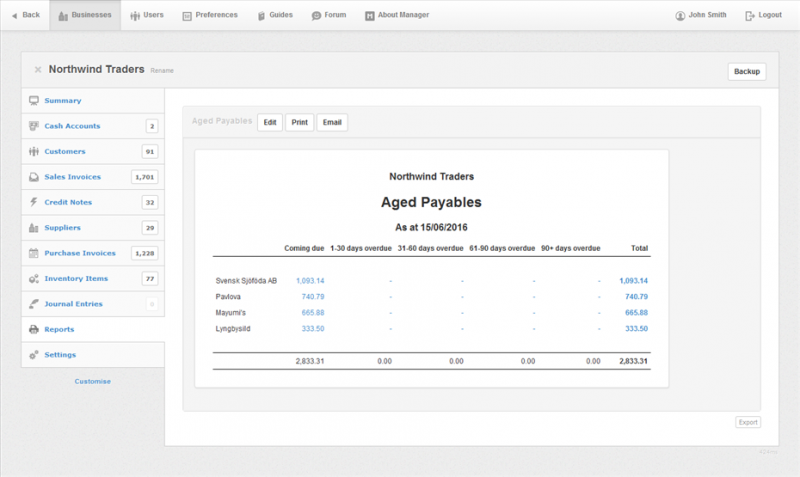
Task: Click the Backup button
Action: pyautogui.click(x=746, y=71)
